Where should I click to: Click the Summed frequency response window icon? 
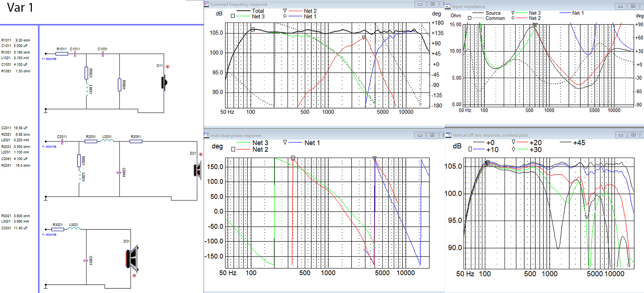pos(206,4)
